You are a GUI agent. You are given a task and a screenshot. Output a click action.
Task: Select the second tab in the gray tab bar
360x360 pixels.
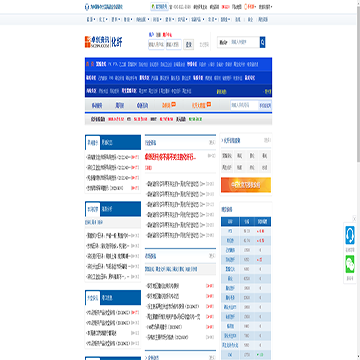click(x=119, y=106)
